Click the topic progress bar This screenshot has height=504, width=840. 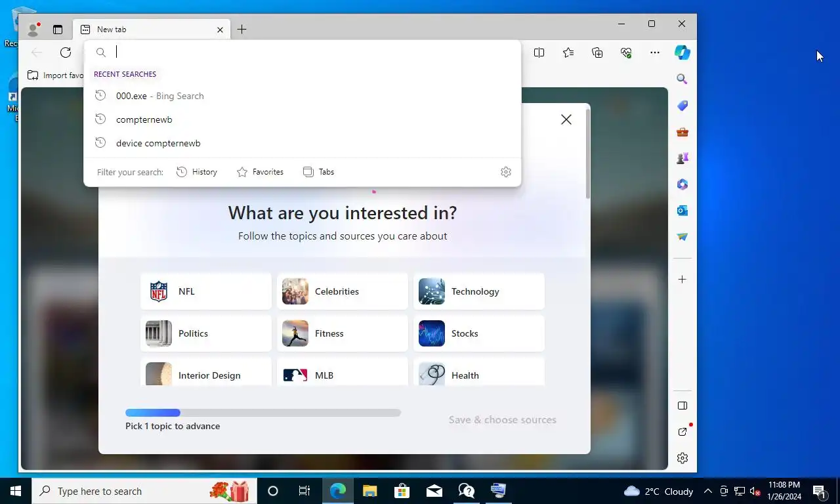263,413
